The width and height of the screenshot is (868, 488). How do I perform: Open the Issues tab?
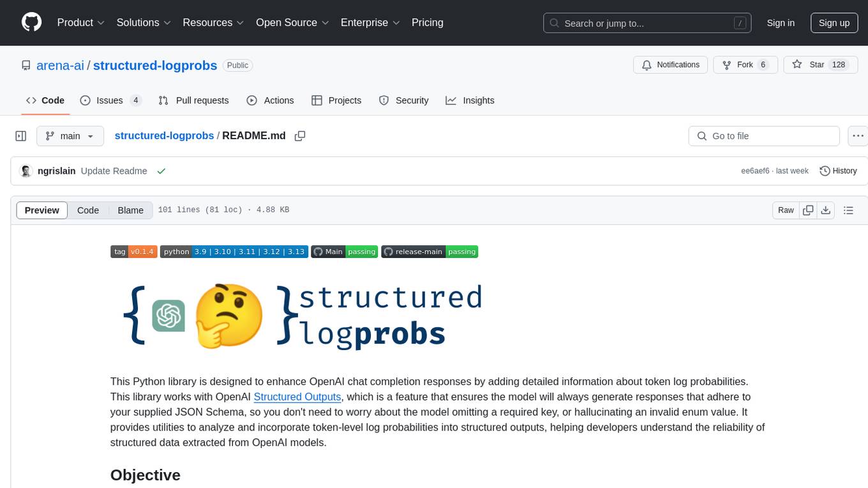click(x=111, y=100)
